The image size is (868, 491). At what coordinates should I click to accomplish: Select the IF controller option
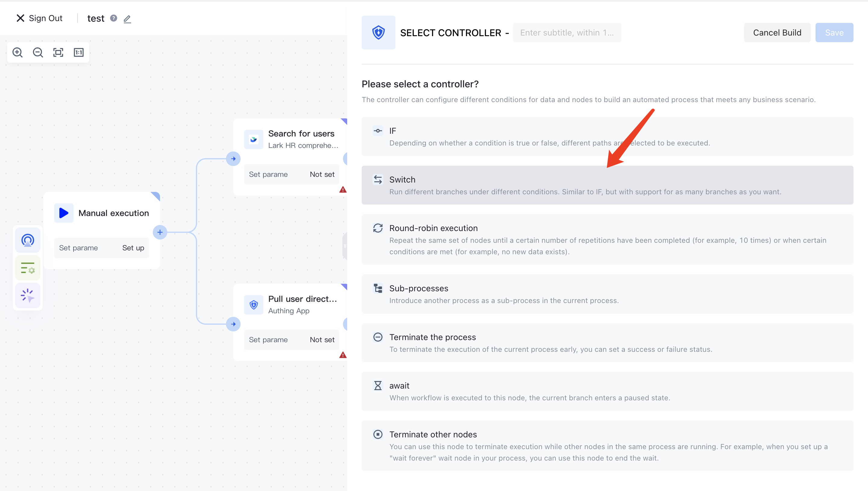pos(607,136)
